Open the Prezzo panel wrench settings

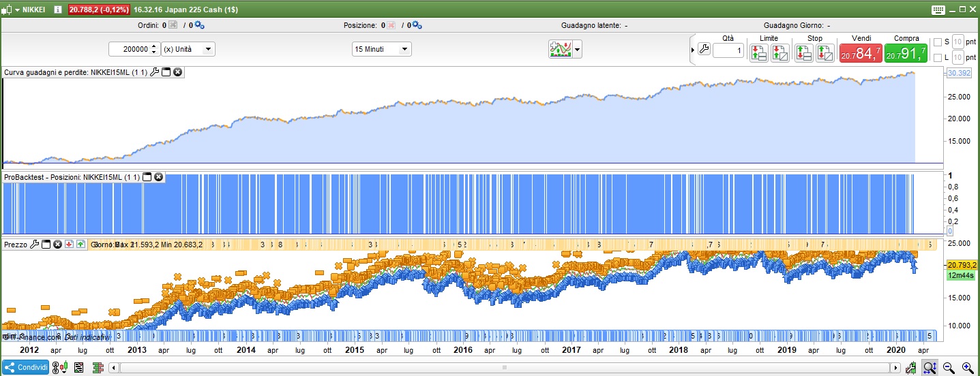[35, 244]
